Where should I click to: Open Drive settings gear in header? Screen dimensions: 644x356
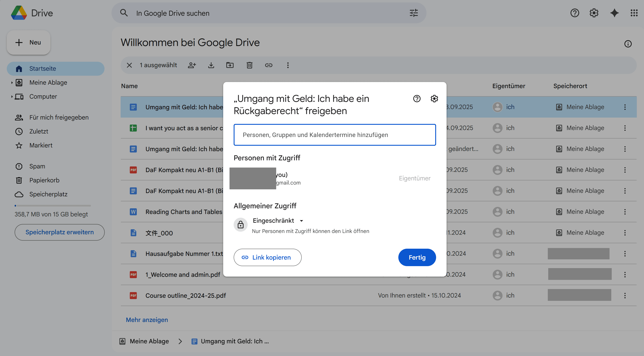(x=594, y=13)
